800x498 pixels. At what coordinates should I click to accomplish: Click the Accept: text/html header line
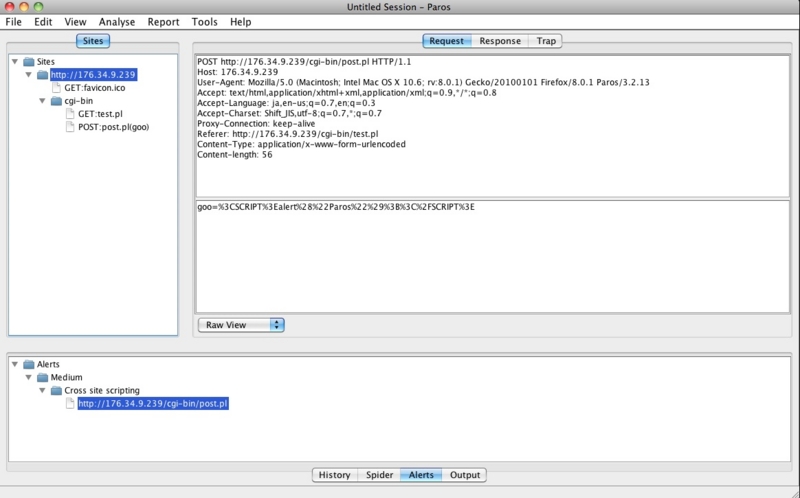click(347, 93)
